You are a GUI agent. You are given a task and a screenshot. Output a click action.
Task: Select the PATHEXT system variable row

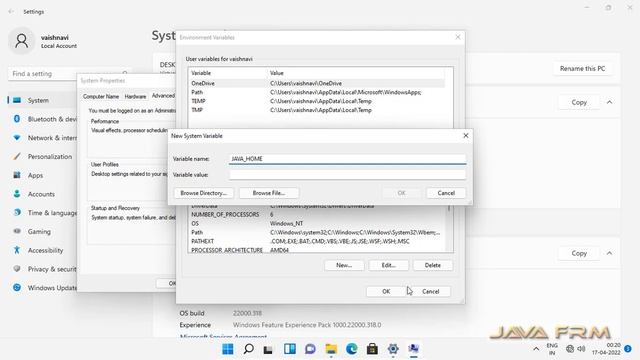[317, 242]
